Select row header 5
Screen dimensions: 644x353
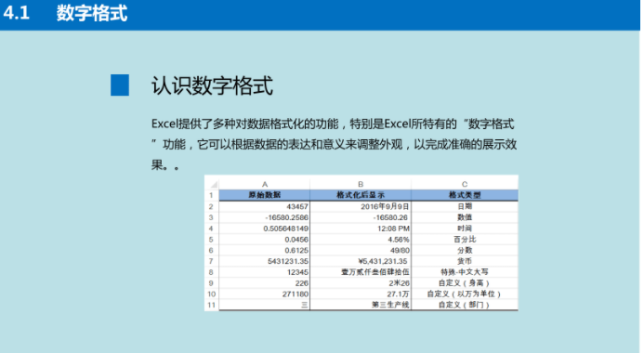coord(212,240)
